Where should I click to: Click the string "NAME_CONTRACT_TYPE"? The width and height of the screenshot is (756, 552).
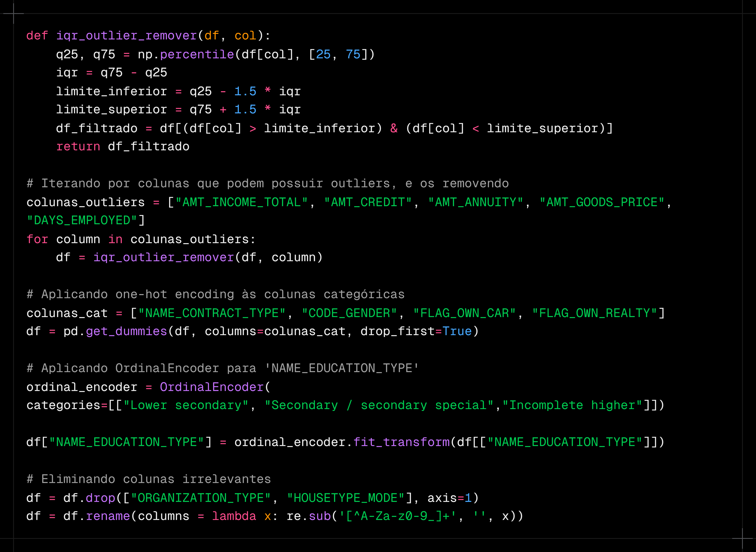pos(212,313)
